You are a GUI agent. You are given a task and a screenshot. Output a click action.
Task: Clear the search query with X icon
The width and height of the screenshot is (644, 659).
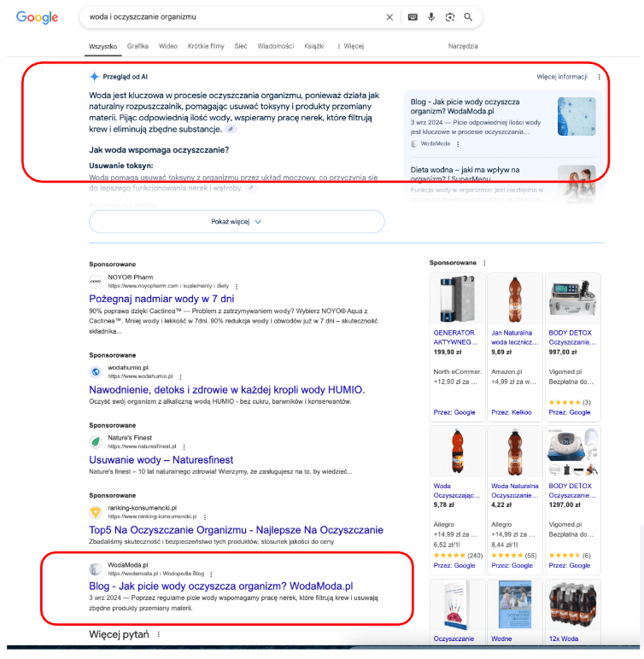[x=389, y=17]
